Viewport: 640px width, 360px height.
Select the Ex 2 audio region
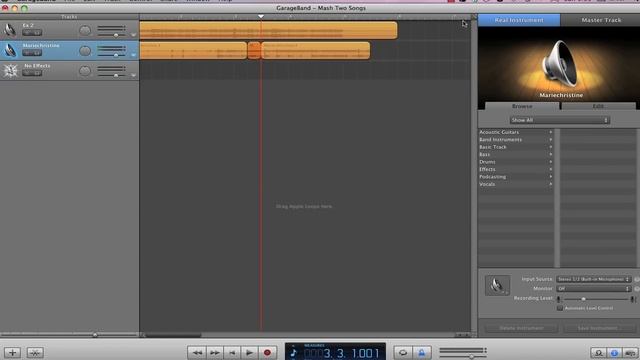(268, 31)
